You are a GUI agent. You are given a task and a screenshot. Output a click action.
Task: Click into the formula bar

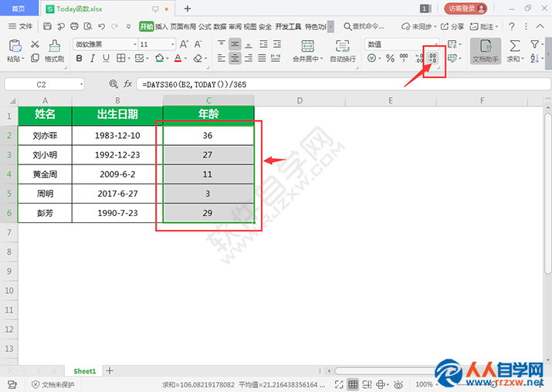point(344,84)
